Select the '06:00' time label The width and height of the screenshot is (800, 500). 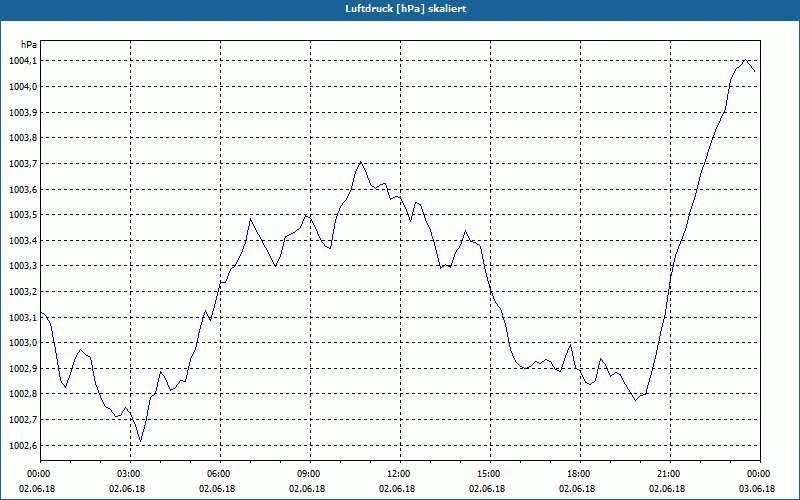(x=220, y=474)
